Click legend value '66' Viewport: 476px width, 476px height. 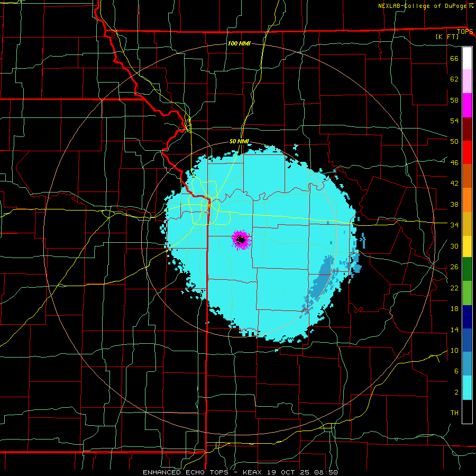point(454,58)
